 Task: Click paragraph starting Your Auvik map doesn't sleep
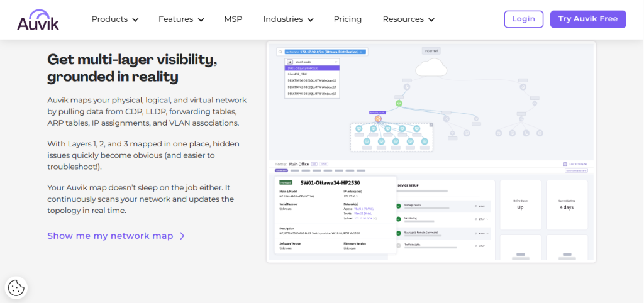point(140,199)
